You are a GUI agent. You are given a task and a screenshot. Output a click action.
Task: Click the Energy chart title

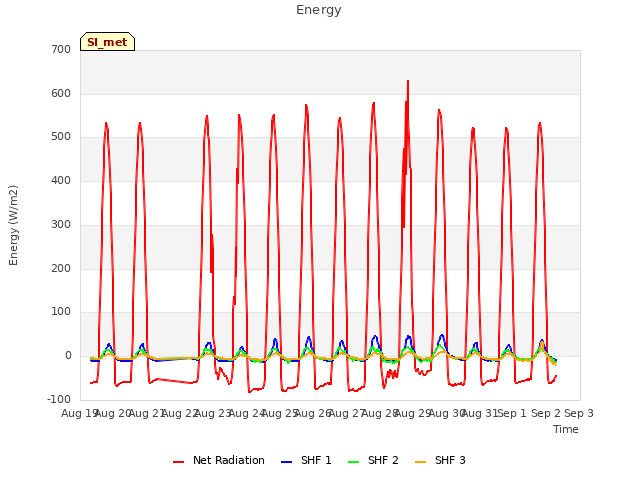coord(319,10)
